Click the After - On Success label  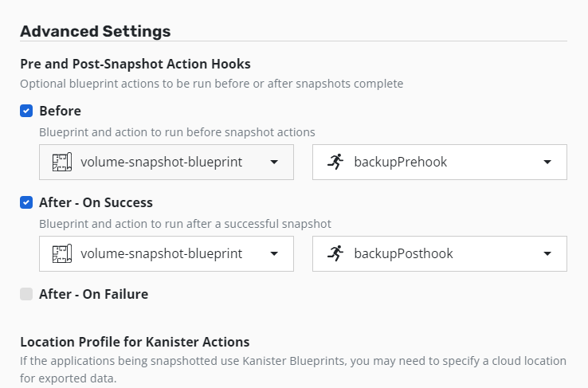pos(96,202)
